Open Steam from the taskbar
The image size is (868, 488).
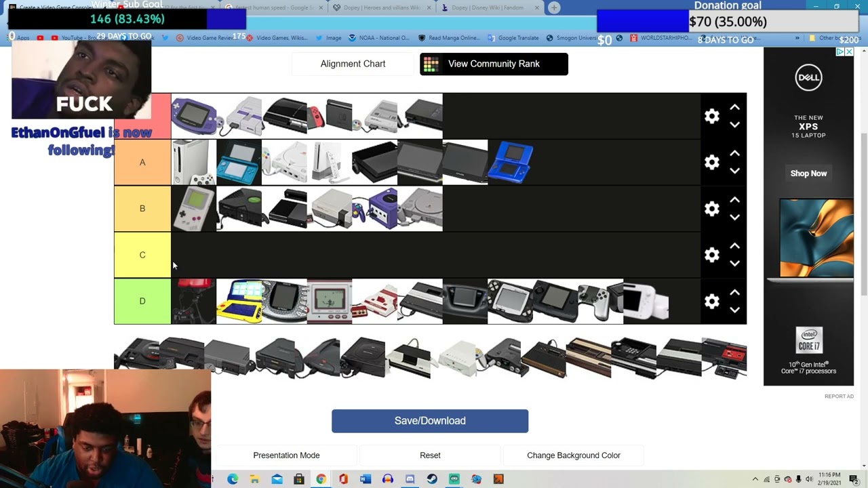(432, 479)
